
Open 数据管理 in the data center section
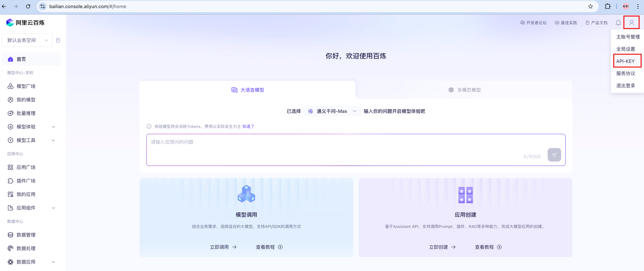[x=26, y=235]
